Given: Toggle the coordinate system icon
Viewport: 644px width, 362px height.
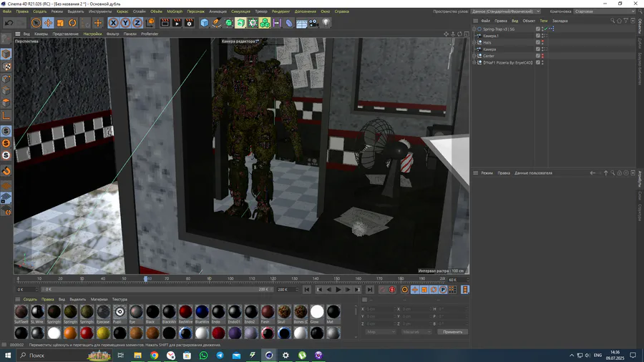Looking at the screenshot, I should [150, 23].
